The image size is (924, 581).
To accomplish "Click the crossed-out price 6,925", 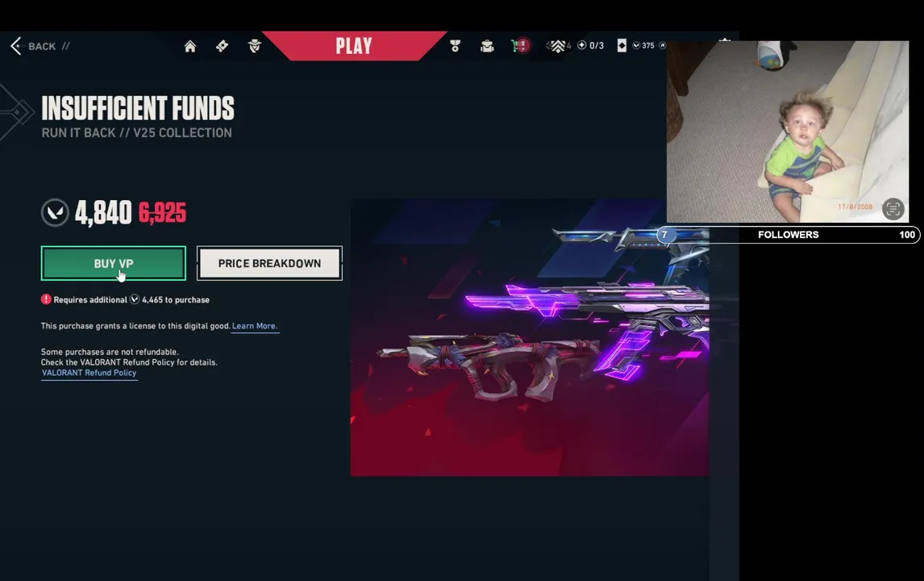I will [x=162, y=212].
